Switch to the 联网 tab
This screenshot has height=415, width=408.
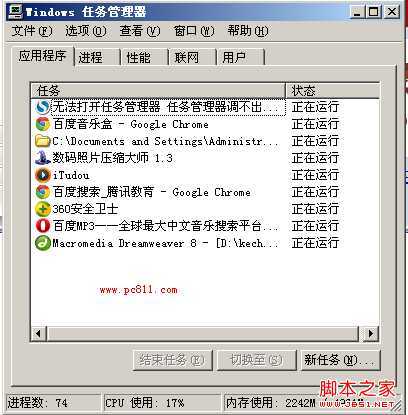click(x=193, y=57)
